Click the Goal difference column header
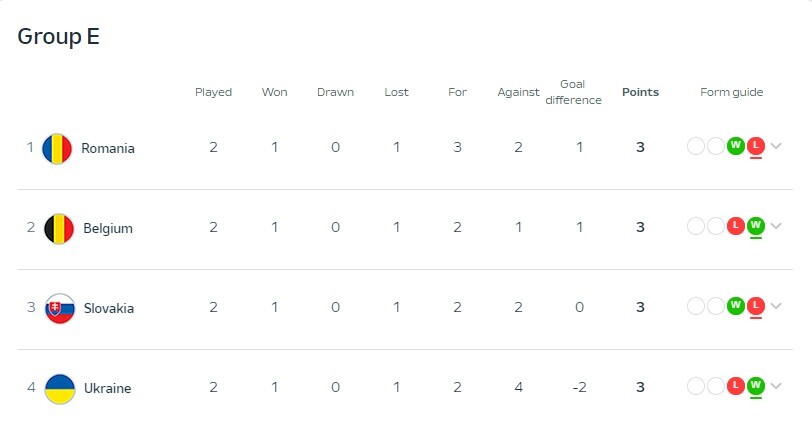Viewport: 812px width, 424px height. 573,92
